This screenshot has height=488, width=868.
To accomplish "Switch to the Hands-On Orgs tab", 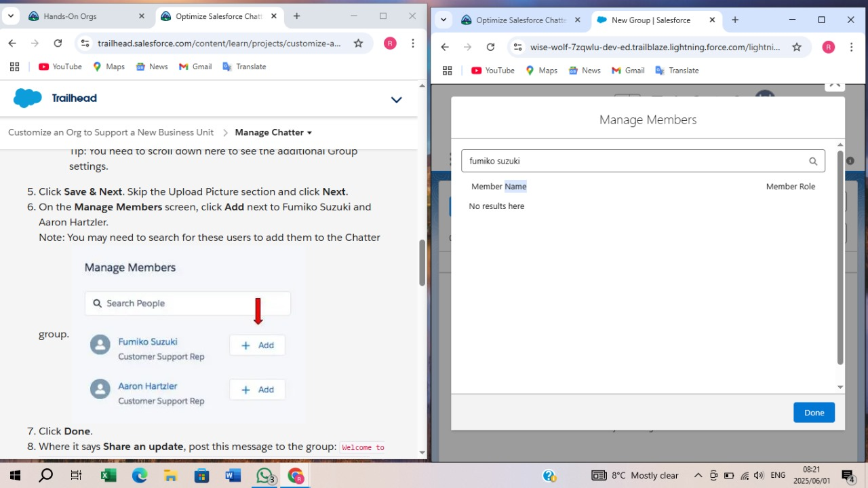I will (x=85, y=16).
